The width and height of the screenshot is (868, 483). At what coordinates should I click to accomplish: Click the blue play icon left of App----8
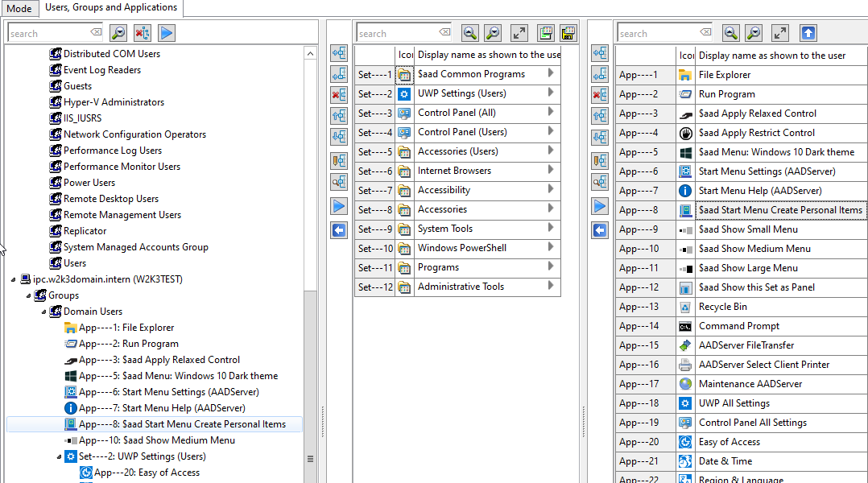pyautogui.click(x=600, y=206)
